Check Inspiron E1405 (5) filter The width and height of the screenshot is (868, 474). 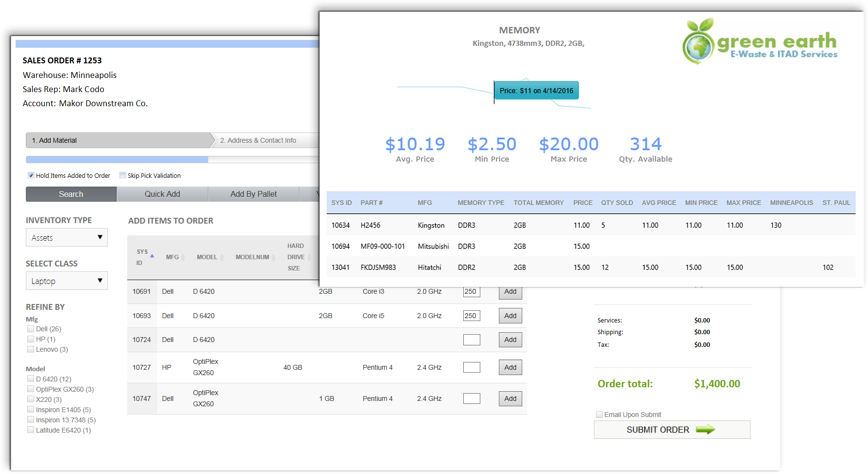click(x=31, y=410)
